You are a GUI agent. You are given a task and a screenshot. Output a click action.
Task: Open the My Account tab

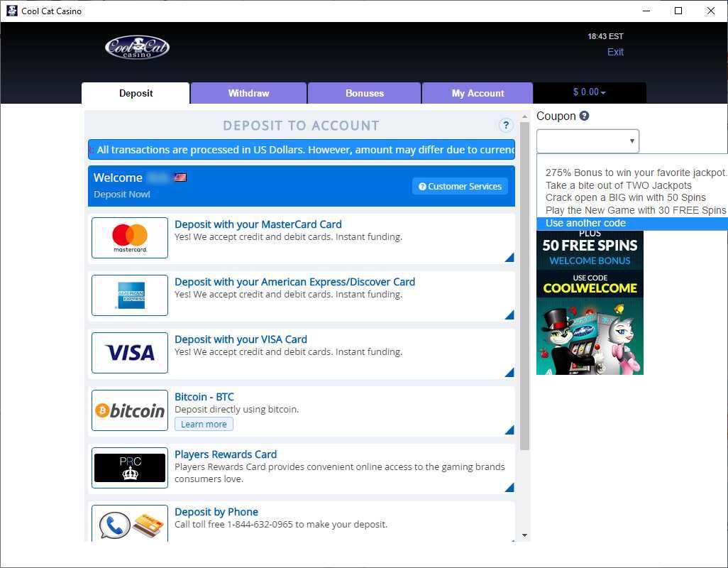(x=478, y=93)
